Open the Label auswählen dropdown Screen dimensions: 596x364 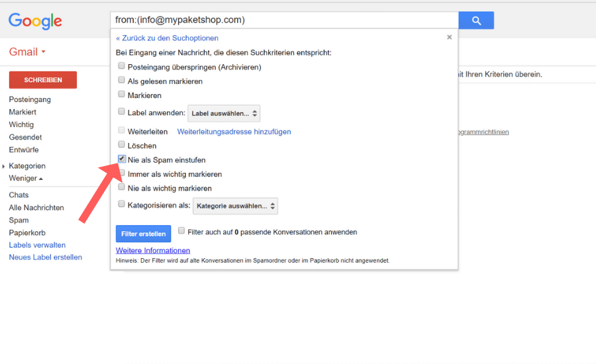[x=224, y=113]
